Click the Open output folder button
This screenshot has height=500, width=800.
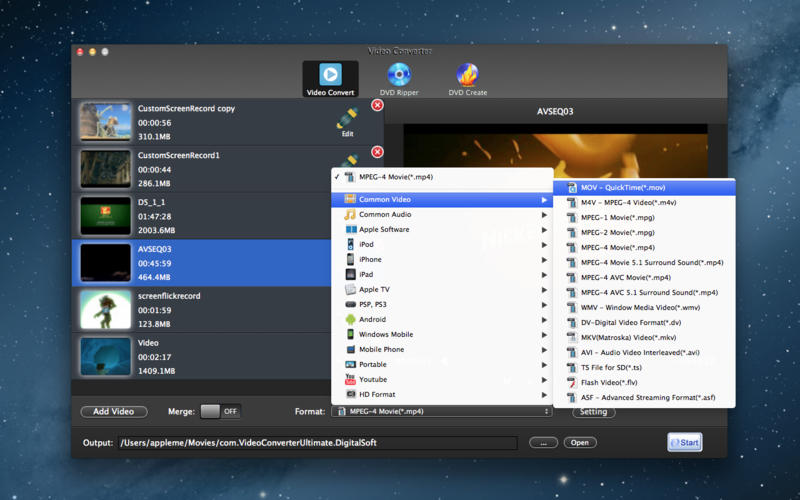580,443
